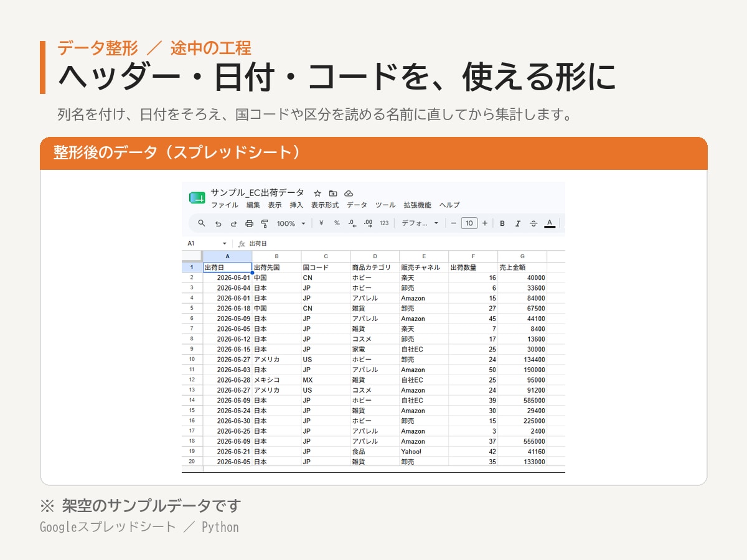This screenshot has width=747, height=560.
Task: Apply percent number format
Action: (x=337, y=223)
